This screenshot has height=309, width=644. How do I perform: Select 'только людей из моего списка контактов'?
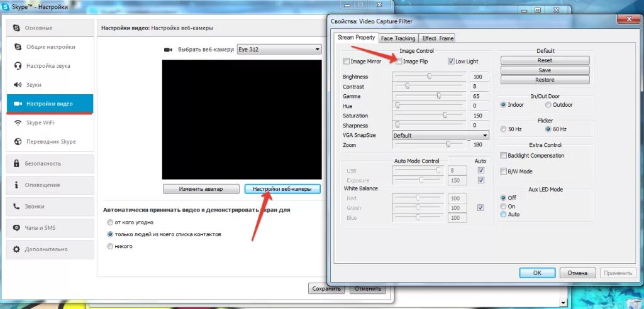[109, 234]
